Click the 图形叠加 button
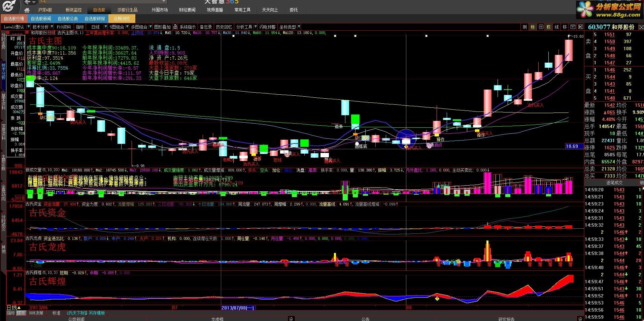The height and width of the screenshot is (321, 644). [x=163, y=27]
